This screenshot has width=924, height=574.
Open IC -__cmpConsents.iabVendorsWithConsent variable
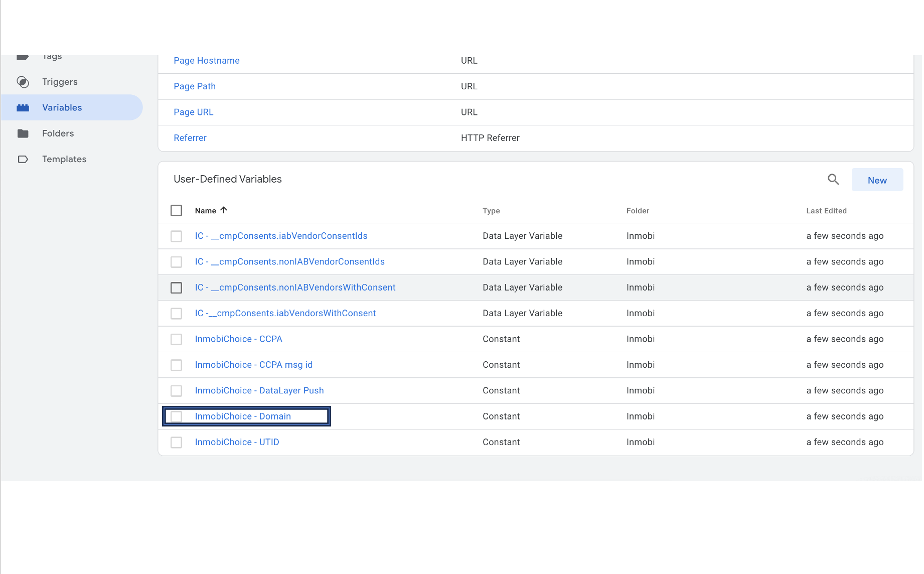(x=285, y=313)
